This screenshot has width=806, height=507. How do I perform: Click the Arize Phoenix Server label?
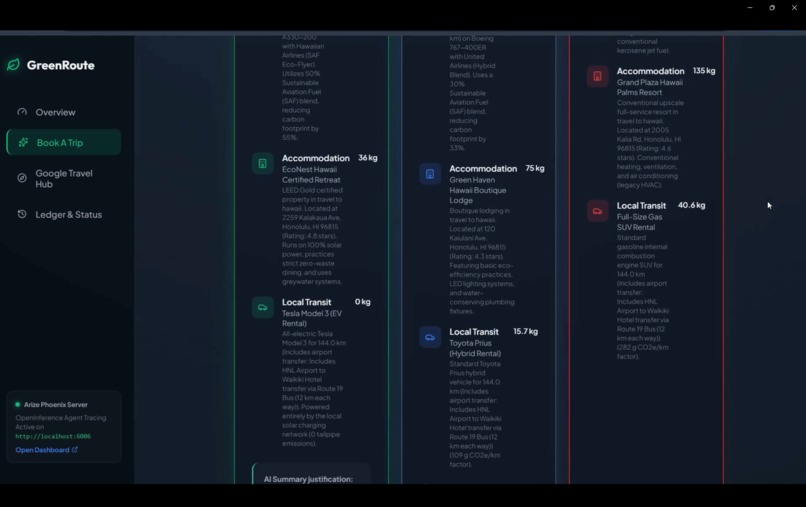(x=56, y=405)
